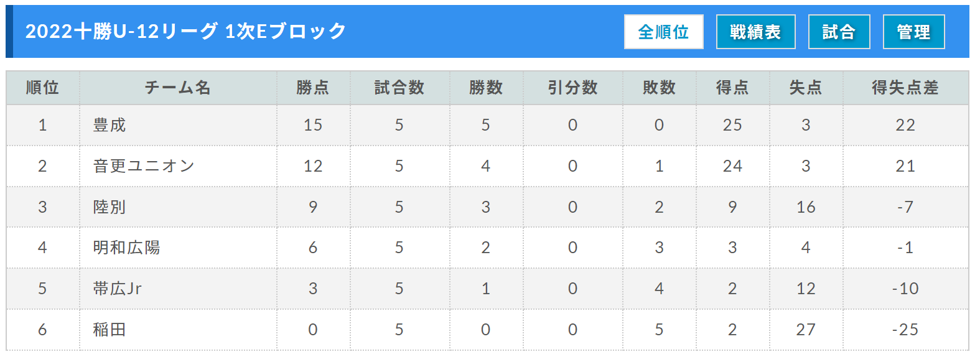The width and height of the screenshot is (980, 362).
Task: Open team 帯広Jr entry
Action: click(118, 289)
